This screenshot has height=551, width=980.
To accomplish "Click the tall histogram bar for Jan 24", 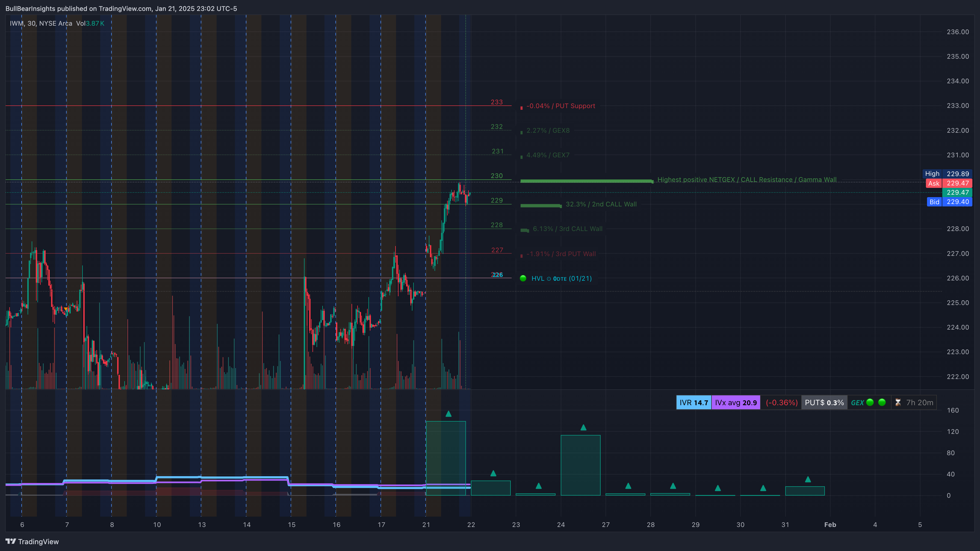I will [x=581, y=466].
